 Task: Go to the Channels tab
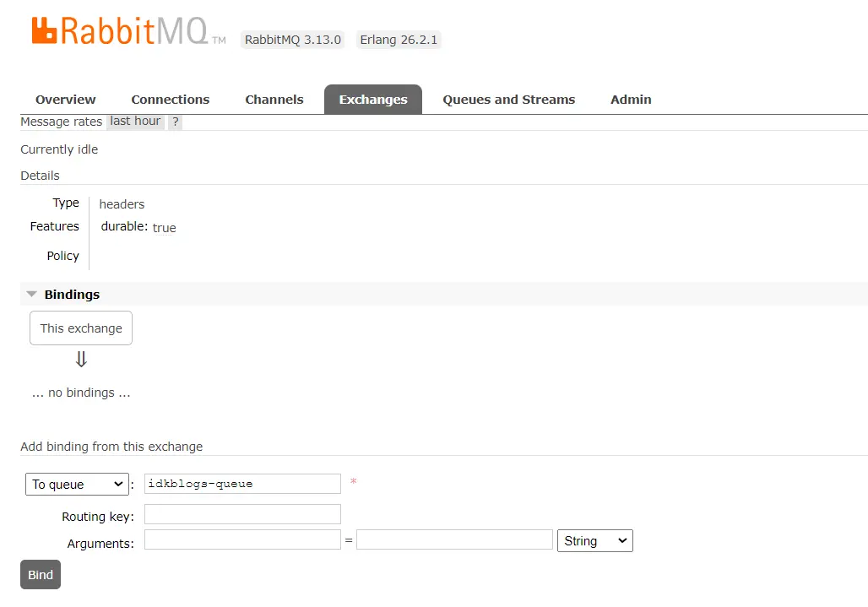(x=274, y=100)
